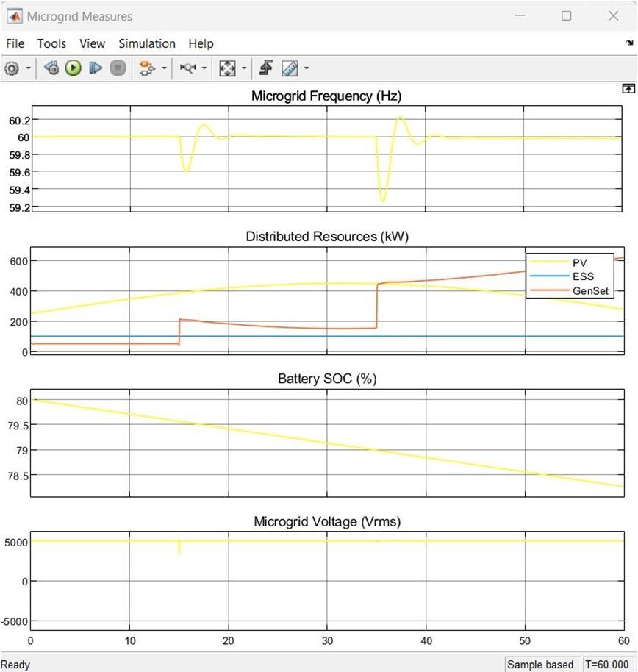
Task: Click the Step Back button
Action: click(51, 68)
